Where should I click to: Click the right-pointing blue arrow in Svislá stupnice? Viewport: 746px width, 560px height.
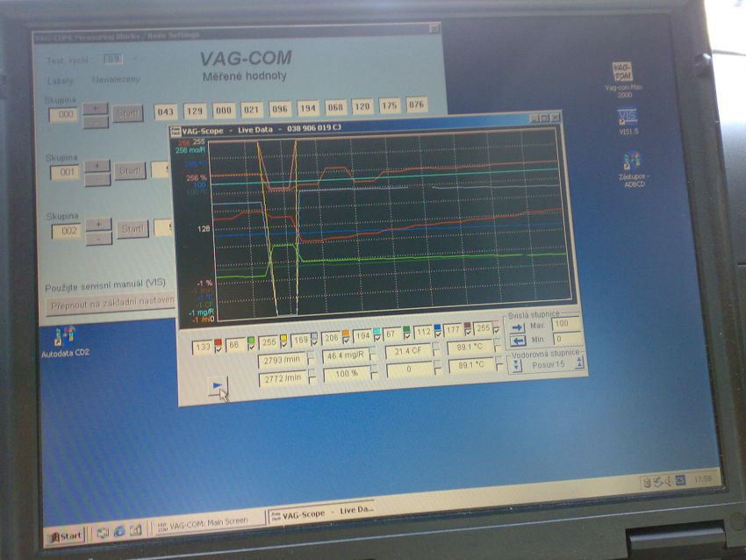(x=518, y=327)
